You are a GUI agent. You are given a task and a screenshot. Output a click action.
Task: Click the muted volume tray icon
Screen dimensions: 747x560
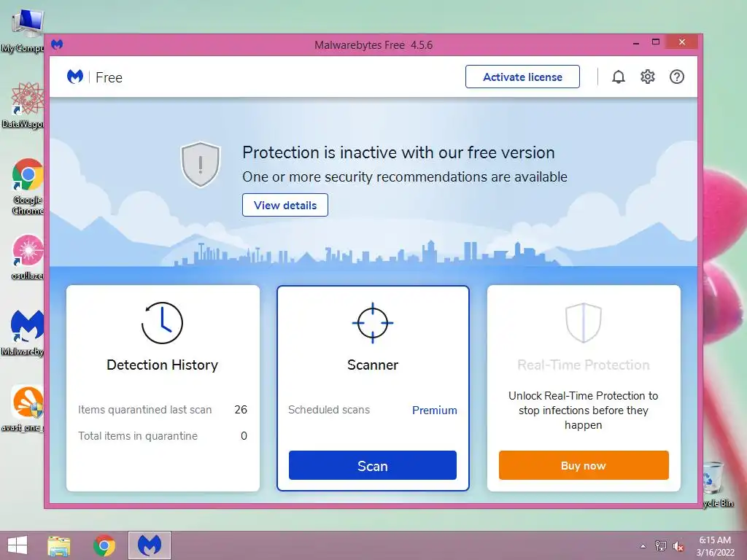678,546
